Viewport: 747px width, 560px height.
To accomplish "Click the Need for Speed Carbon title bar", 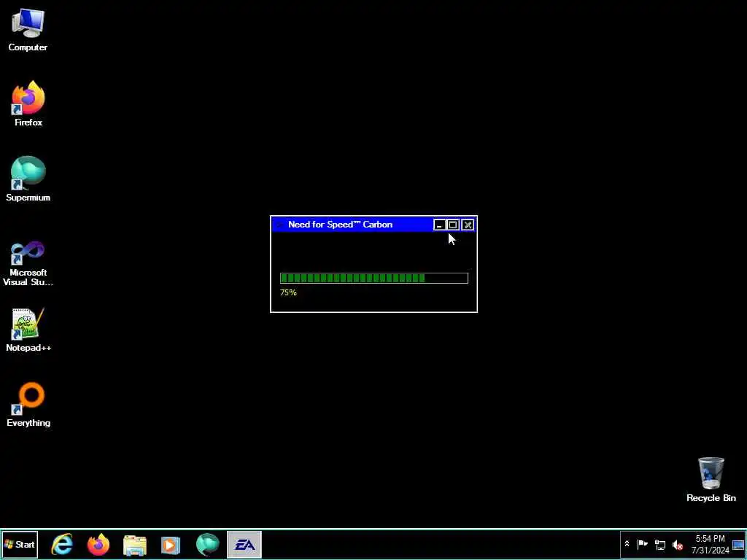I will click(352, 225).
